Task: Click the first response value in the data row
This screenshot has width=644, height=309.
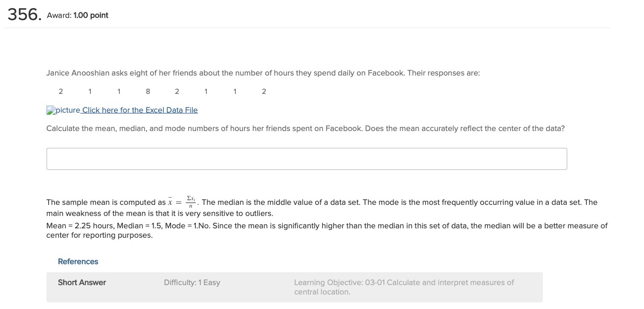Action: [61, 91]
